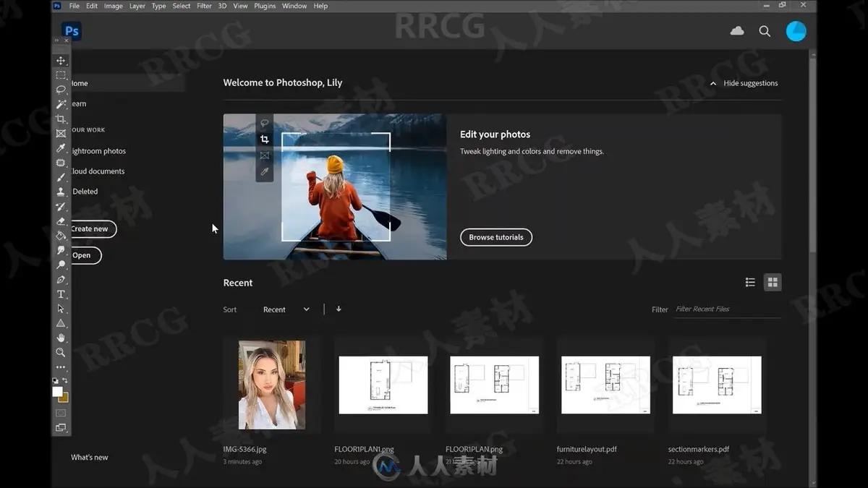The height and width of the screenshot is (488, 868).
Task: Open the screen mode options
Action: point(61,427)
